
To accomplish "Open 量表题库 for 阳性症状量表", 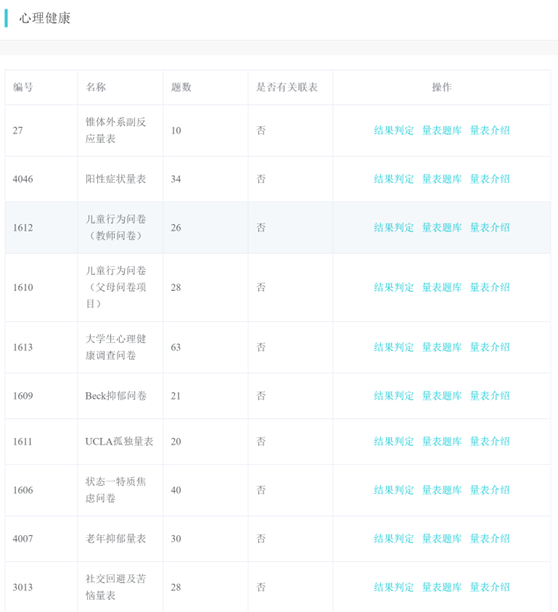I will click(x=442, y=179).
